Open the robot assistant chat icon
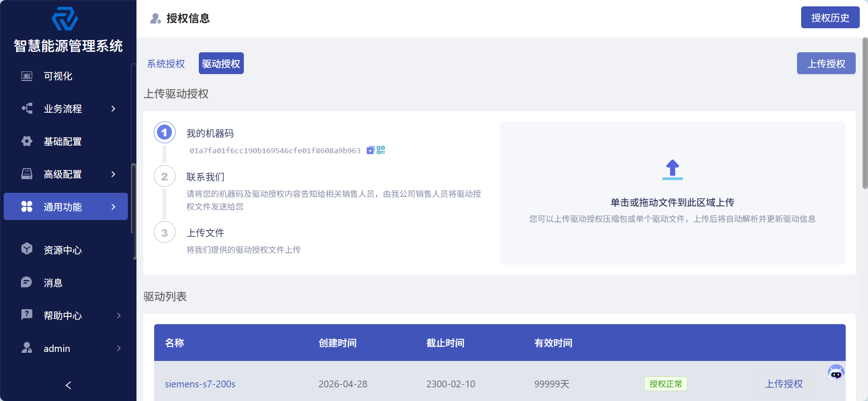Image resolution: width=868 pixels, height=401 pixels. point(836,373)
